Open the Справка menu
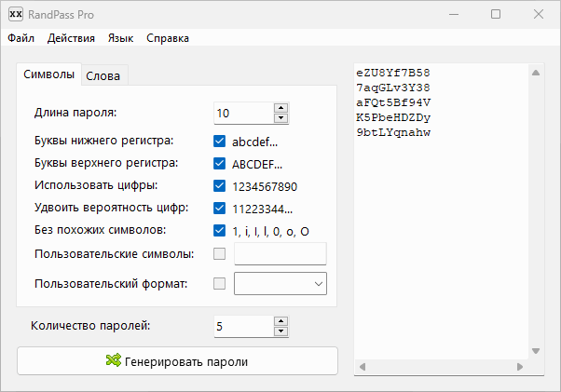This screenshot has width=561, height=392. [x=168, y=38]
